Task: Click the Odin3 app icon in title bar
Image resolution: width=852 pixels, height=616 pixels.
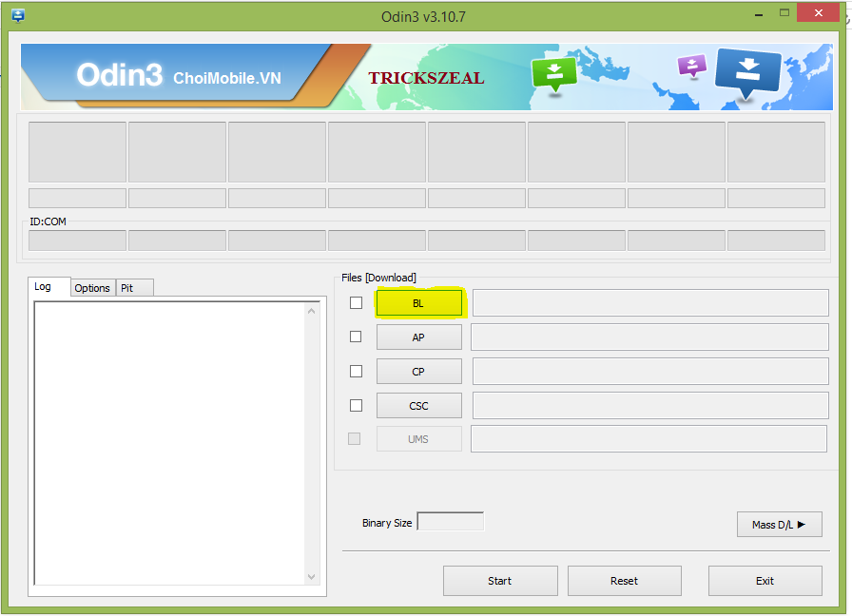Action: coord(18,16)
